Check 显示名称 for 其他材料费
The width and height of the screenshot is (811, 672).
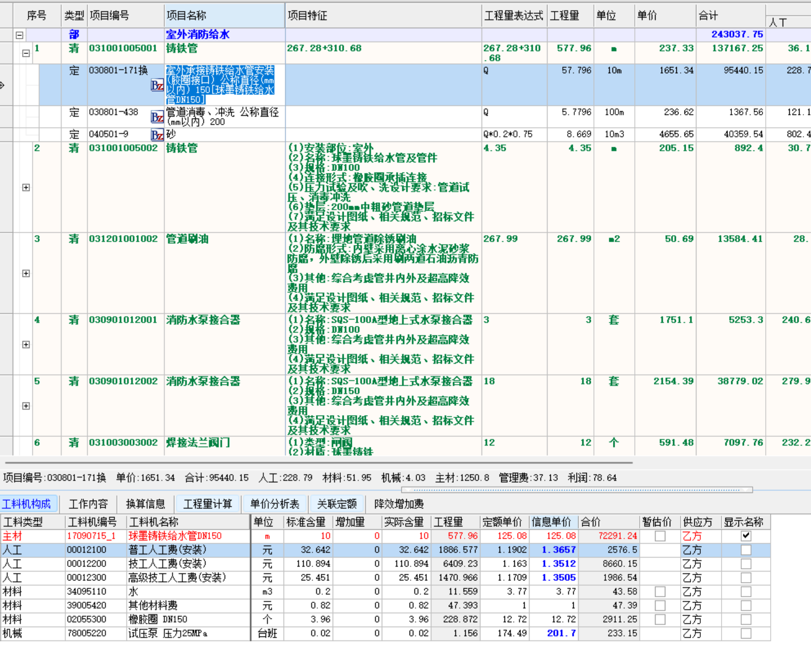point(746,605)
